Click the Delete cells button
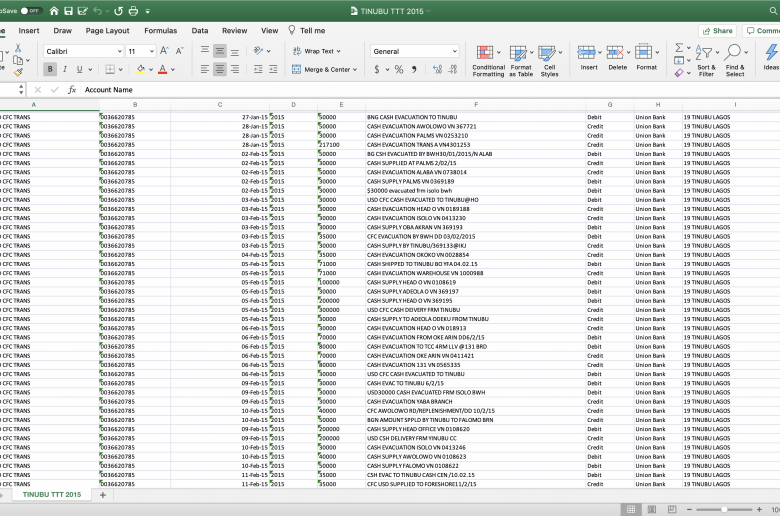 618,57
